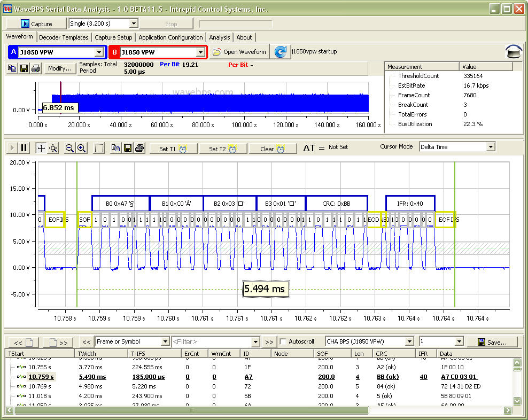The height and width of the screenshot is (420, 528).
Task: Select the pan crosshair tool
Action: pyautogui.click(x=41, y=148)
